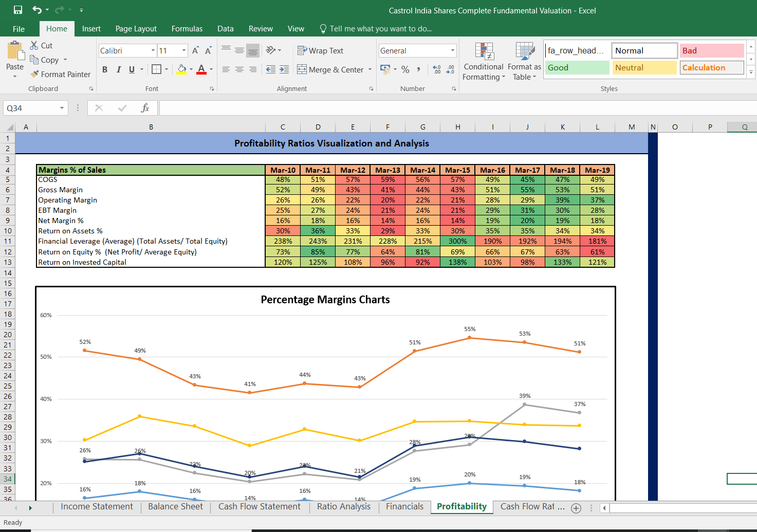Image resolution: width=757 pixels, height=532 pixels.
Task: Center text horizontally icon
Action: pyautogui.click(x=239, y=69)
